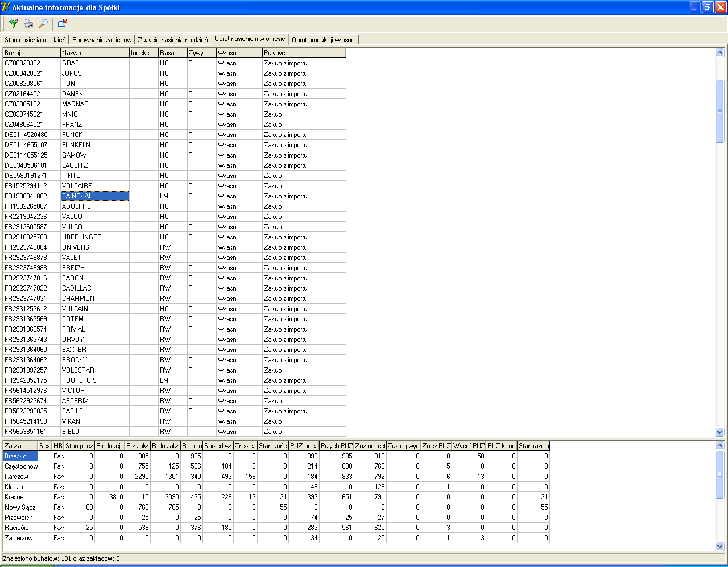Click the value 2290 in Karczów row

click(x=138, y=477)
